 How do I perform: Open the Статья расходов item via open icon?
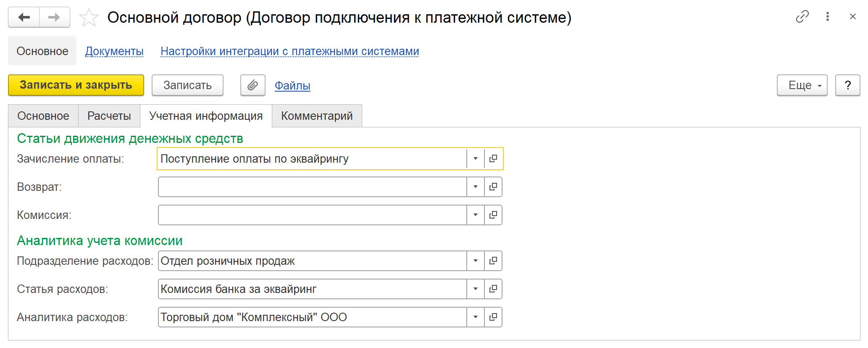pos(493,289)
